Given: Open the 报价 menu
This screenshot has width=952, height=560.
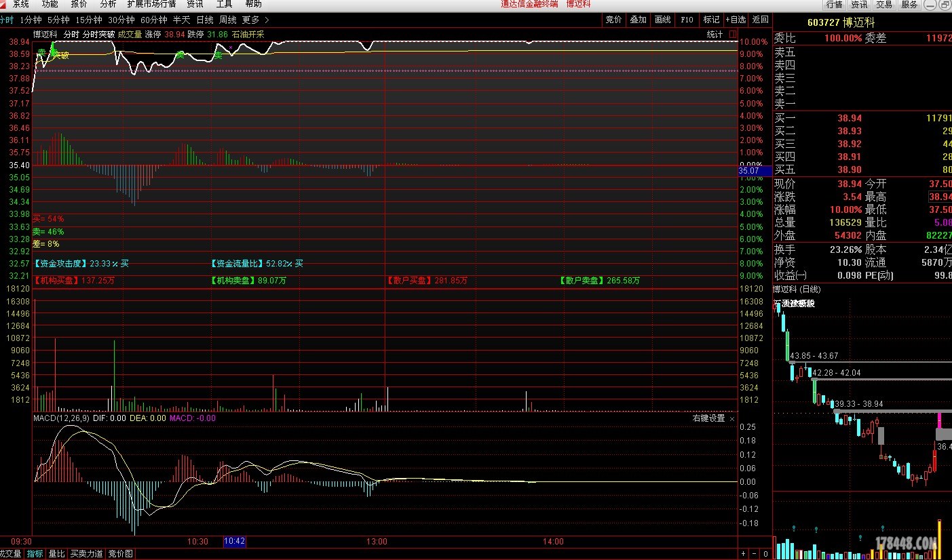Looking at the screenshot, I should 79,4.
